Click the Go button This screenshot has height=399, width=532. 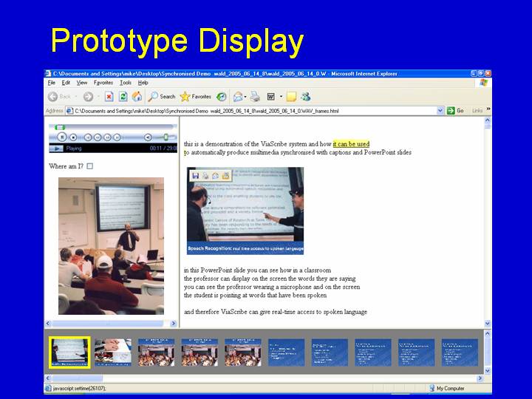coord(455,111)
